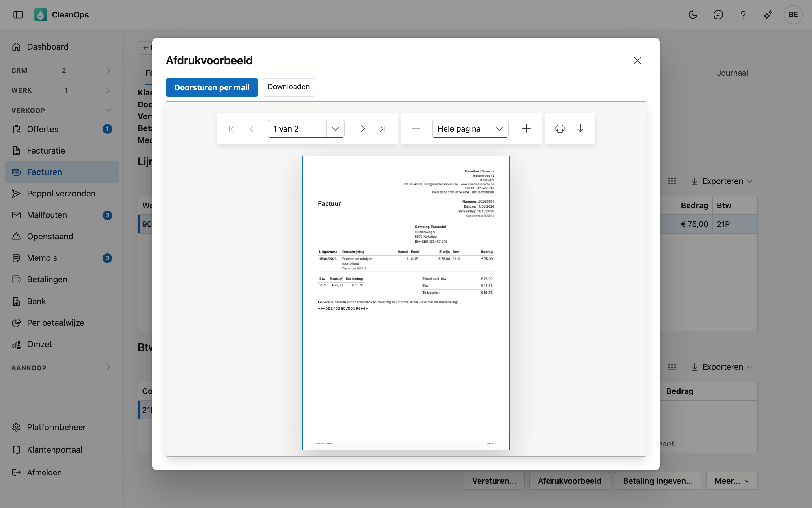This screenshot has width=812, height=508.
Task: Open the chat messages icon
Action: coord(718,15)
